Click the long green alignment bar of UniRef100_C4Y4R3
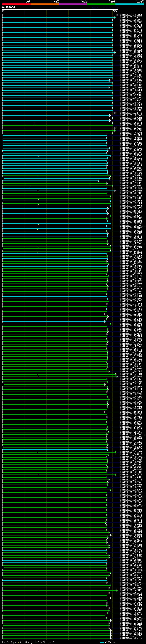 coord(60,590)
